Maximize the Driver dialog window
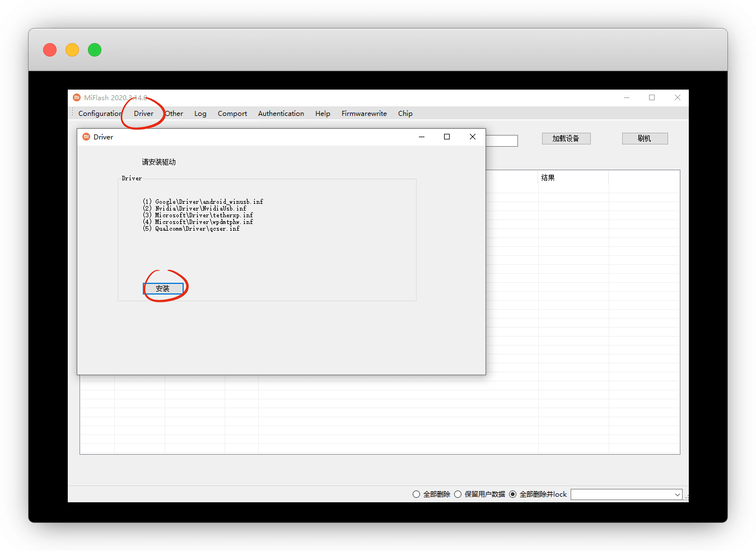756x551 pixels. (x=447, y=137)
